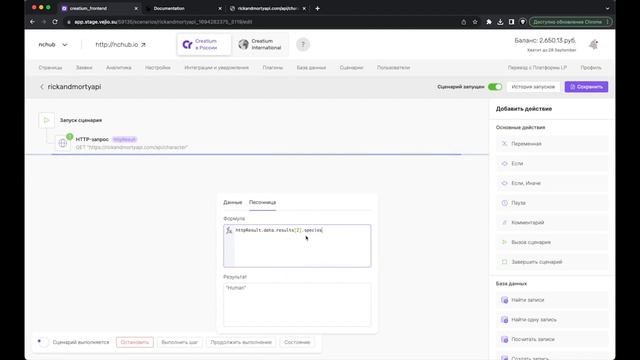640x360 pixels.
Task: Select Creatium в России platform card
Action: click(203, 44)
